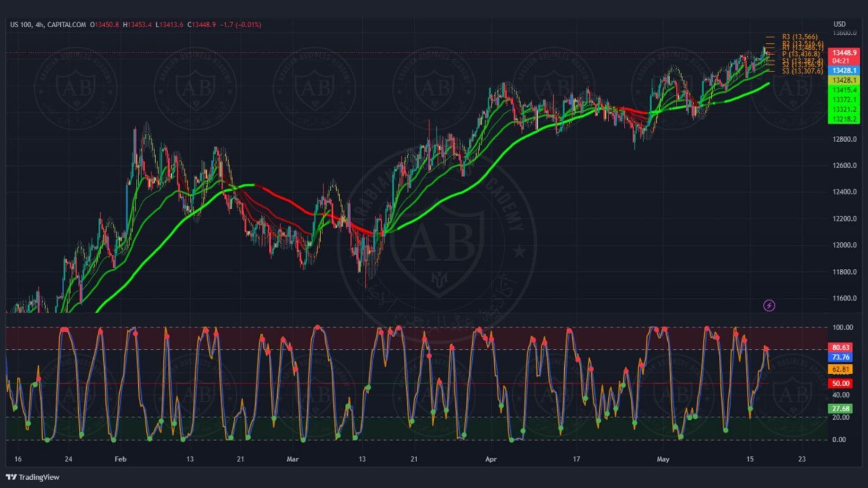The width and height of the screenshot is (868, 488).
Task: Click the red 80.63 oscillator value label
Action: pos(840,347)
